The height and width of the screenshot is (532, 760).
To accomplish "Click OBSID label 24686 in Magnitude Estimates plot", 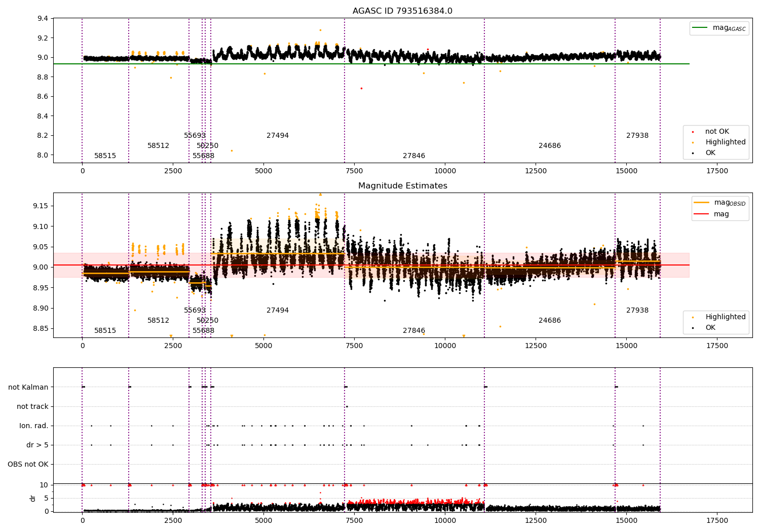I will pyautogui.click(x=549, y=321).
